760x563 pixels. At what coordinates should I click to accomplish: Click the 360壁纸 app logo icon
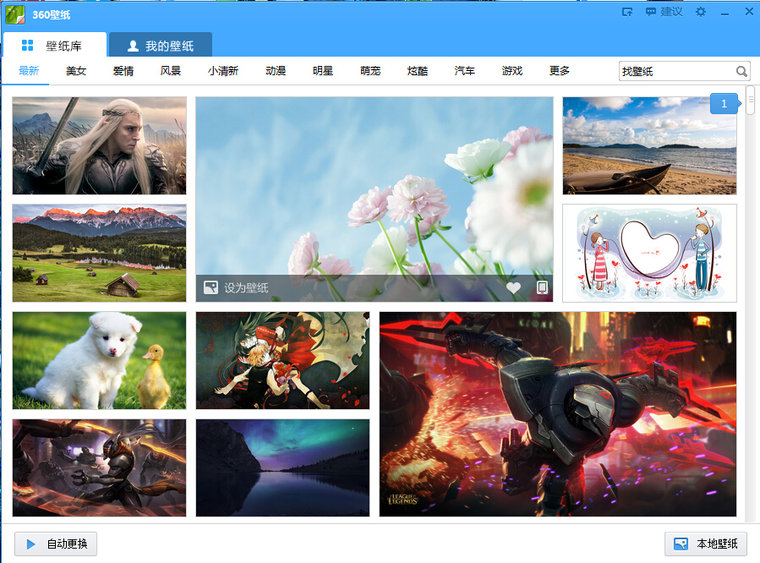coord(15,15)
